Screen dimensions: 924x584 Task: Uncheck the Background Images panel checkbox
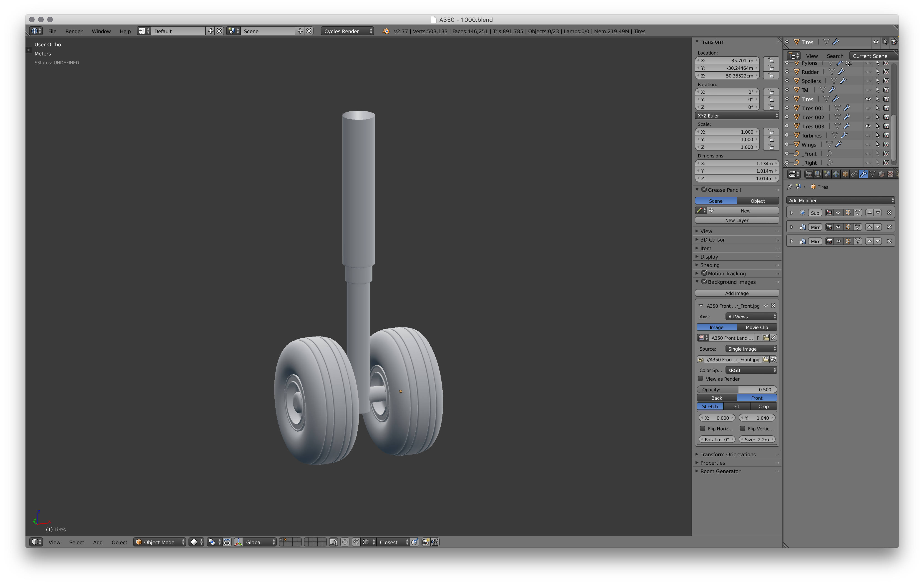(x=704, y=282)
